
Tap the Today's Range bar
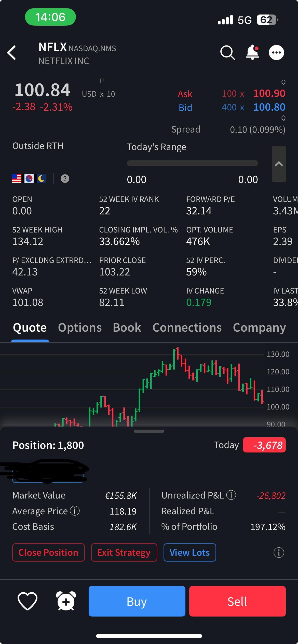(x=193, y=163)
